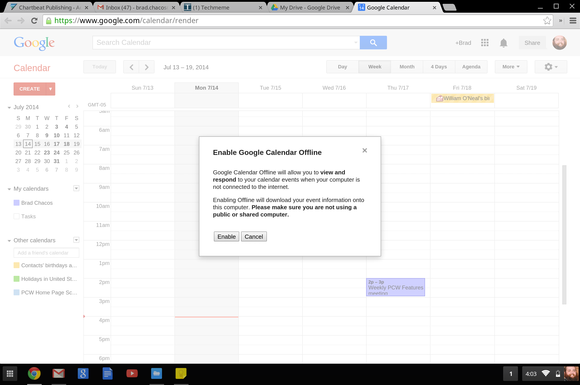Toggle Contacts' birthdays calendar visibility
Image resolution: width=580 pixels, height=385 pixels.
pos(16,265)
